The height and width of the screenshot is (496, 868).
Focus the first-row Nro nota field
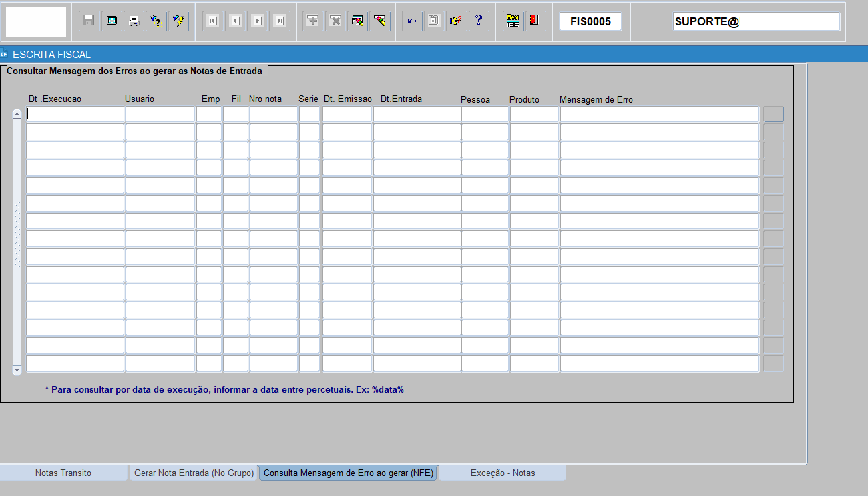274,114
